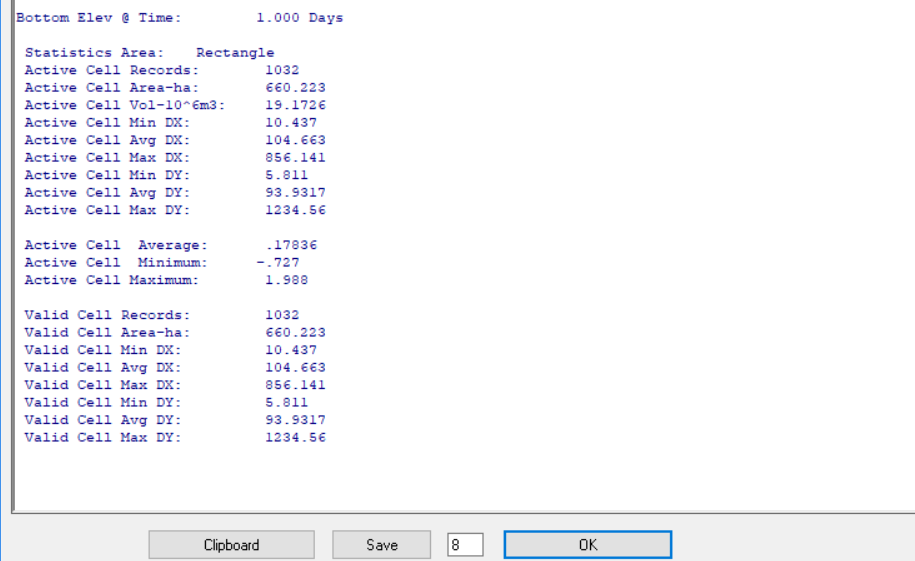Select the volume value 19.1726
This screenshot has width=915, height=561.
pos(295,106)
